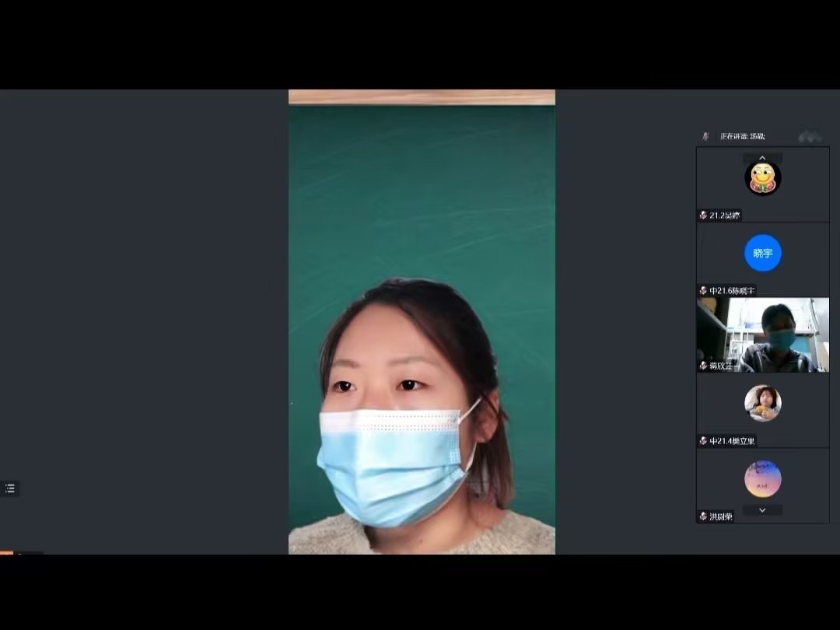Click the 中21.6陈晓宇 name label
Viewport: 840px width, 630px height.
point(732,291)
